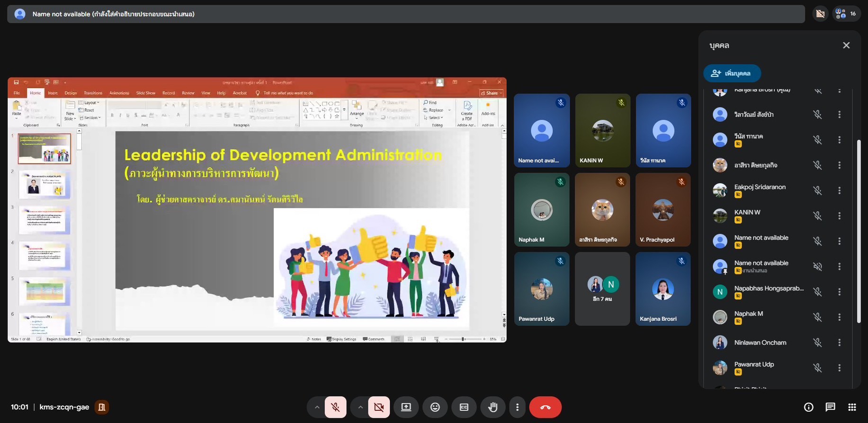The width and height of the screenshot is (868, 423).
Task: Click the red leave call icon
Action: click(x=545, y=407)
